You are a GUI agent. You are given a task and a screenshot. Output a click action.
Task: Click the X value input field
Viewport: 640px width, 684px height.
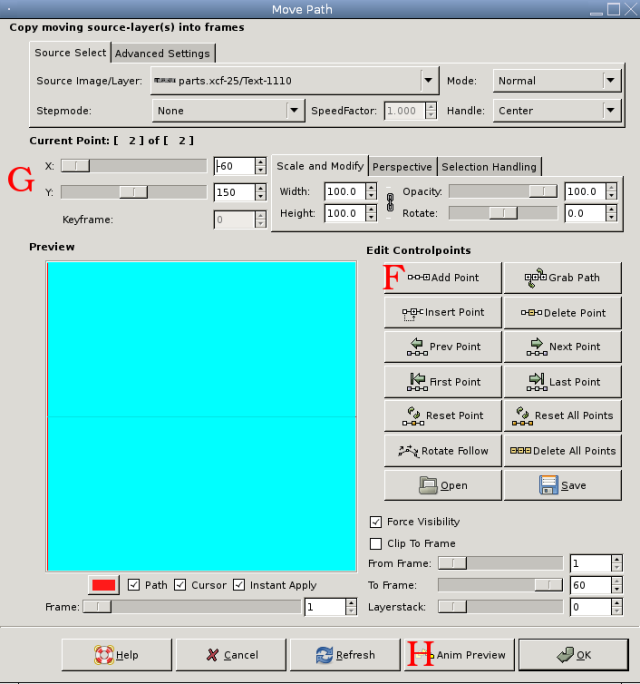234,166
